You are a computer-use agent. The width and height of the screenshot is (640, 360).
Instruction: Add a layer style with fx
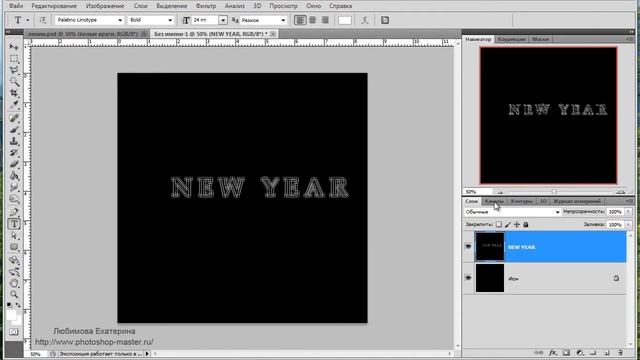[x=553, y=353]
